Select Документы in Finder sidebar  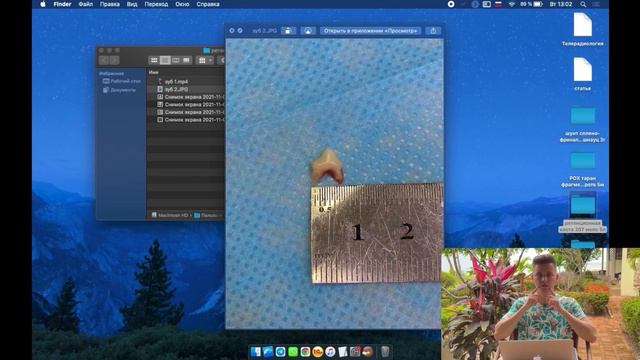[x=119, y=90]
